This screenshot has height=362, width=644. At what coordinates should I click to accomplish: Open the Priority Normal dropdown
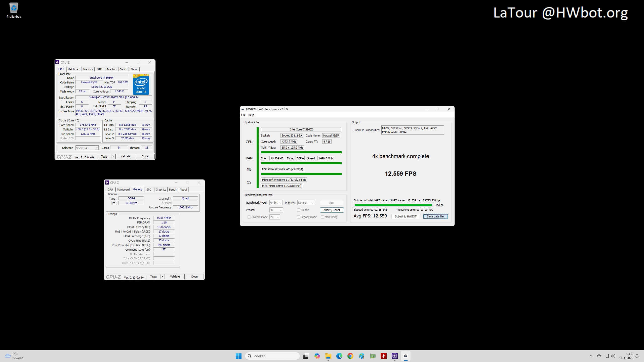tap(306, 203)
